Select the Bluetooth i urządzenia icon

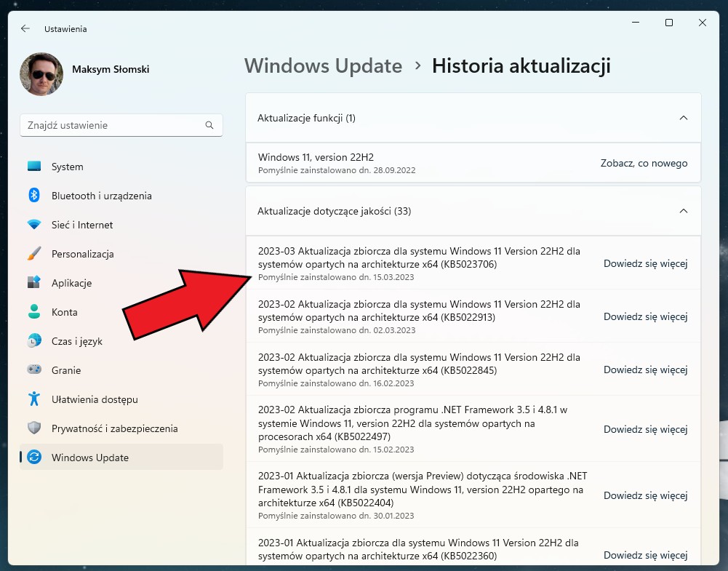[x=33, y=196]
